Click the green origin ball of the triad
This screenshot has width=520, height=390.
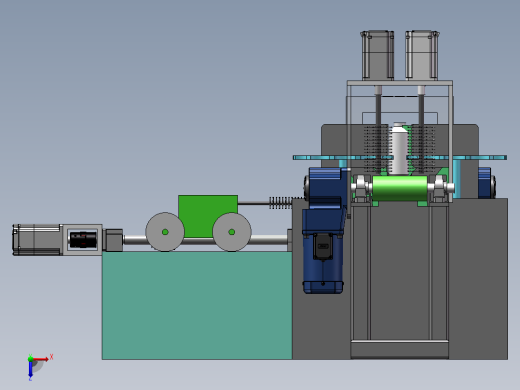click(30, 359)
